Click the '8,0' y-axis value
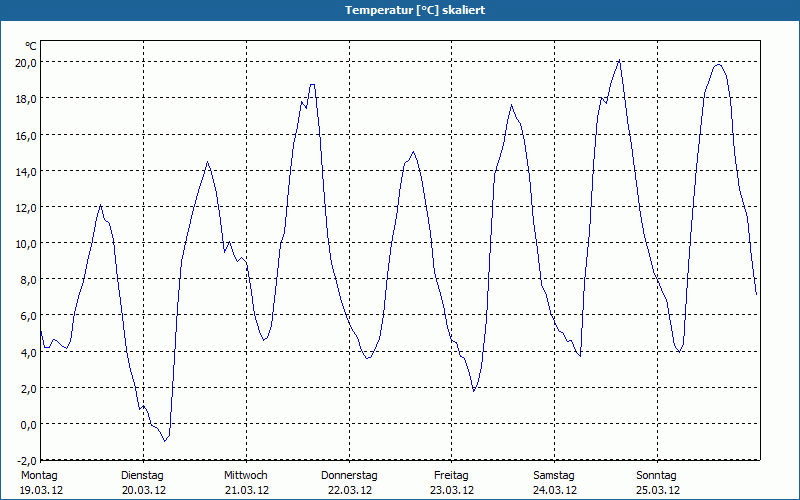The height and width of the screenshot is (500, 800). point(29,280)
